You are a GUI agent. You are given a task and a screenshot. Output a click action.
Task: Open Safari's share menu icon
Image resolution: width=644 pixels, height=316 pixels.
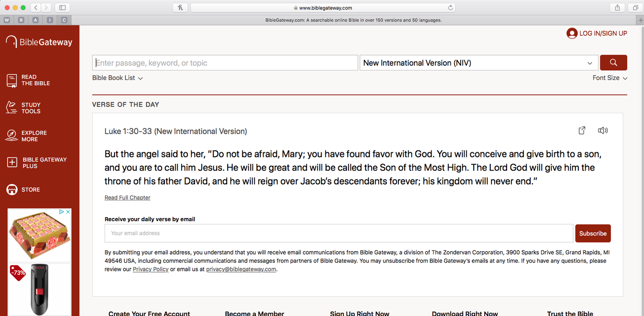click(x=617, y=8)
